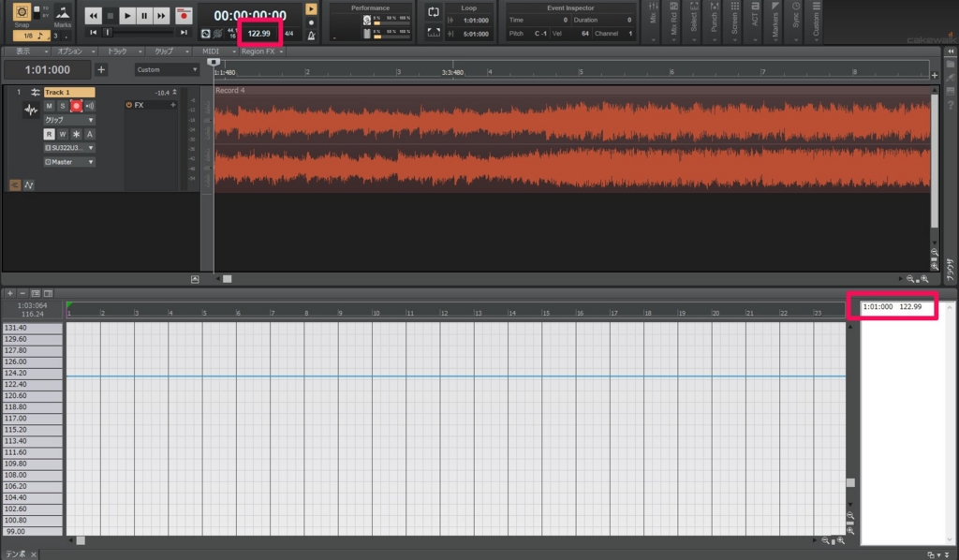Mute Track 1 with the M button
Screen dimensions: 959x560
[x=50, y=106]
